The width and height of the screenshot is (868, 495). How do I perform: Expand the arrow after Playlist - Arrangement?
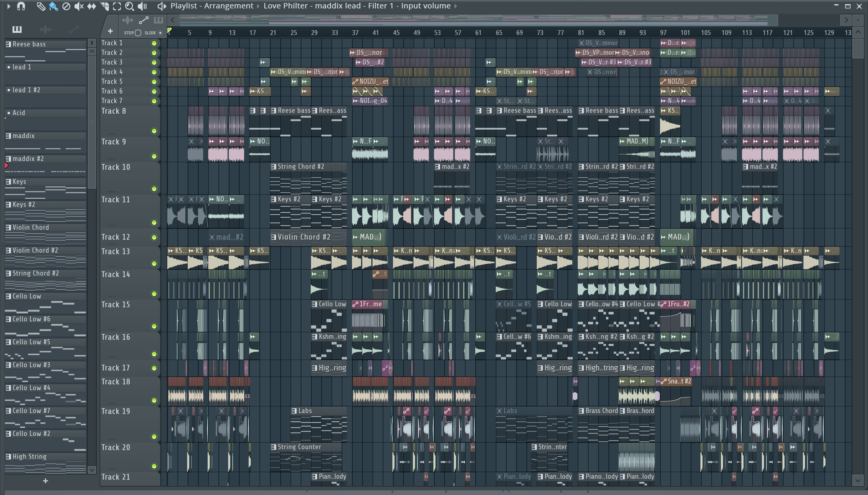(x=258, y=6)
